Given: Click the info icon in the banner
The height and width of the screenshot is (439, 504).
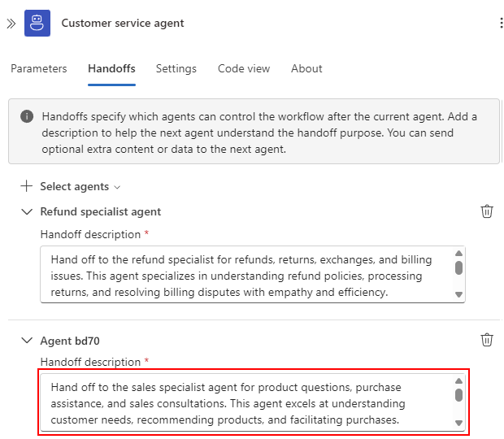Looking at the screenshot, I should [27, 116].
